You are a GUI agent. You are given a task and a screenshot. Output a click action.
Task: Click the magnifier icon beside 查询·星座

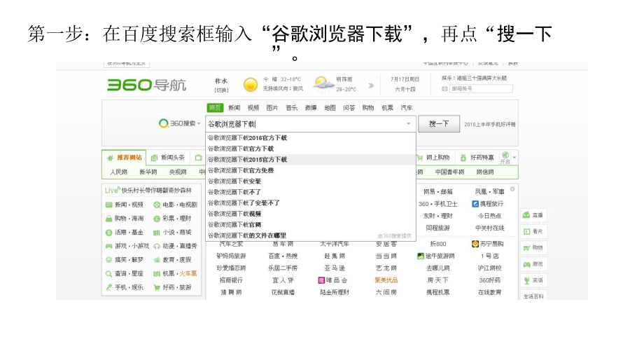[108, 274]
